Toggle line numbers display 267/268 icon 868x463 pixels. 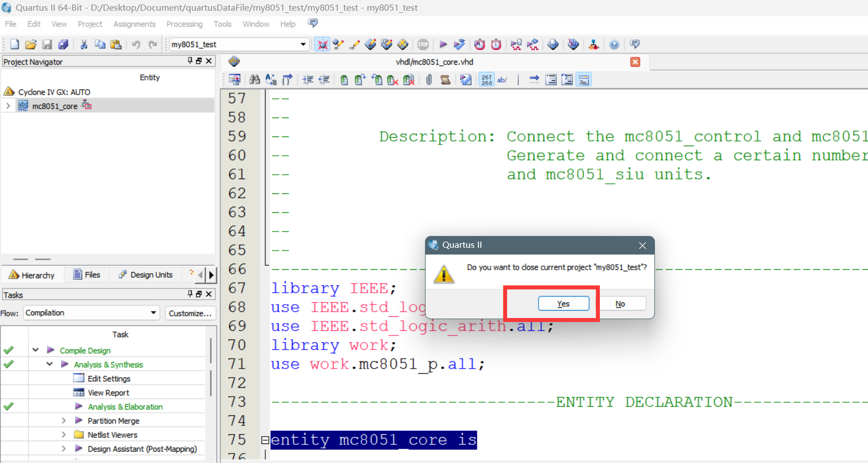[487, 80]
